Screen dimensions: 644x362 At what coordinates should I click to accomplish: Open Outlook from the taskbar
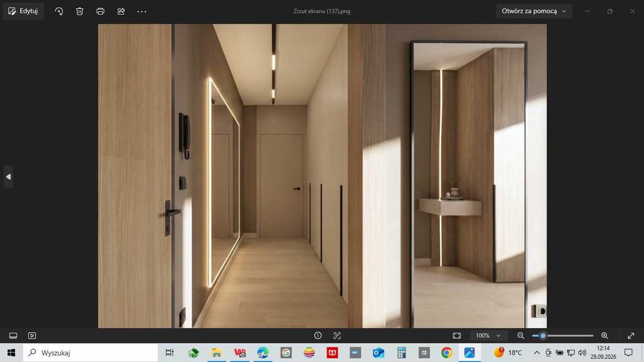click(378, 352)
